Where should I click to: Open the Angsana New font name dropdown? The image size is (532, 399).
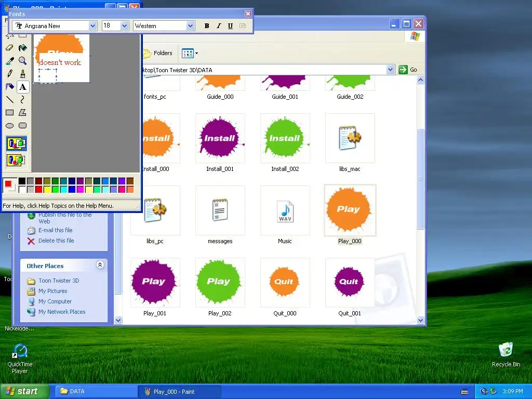[92, 26]
